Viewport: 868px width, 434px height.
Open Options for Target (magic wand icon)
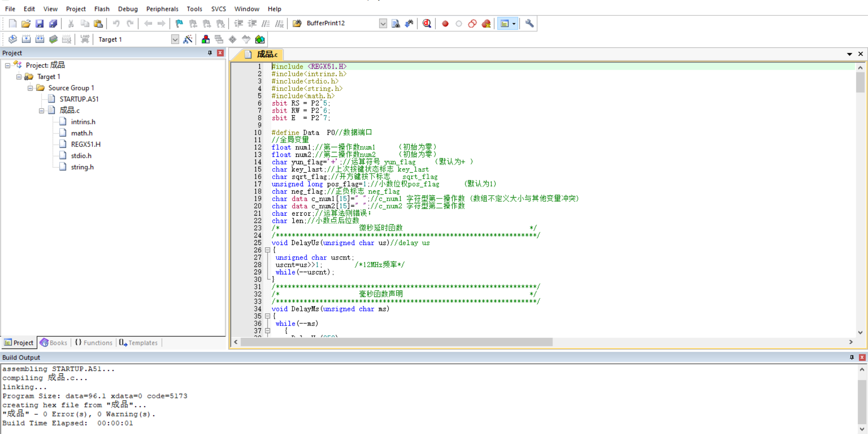188,39
